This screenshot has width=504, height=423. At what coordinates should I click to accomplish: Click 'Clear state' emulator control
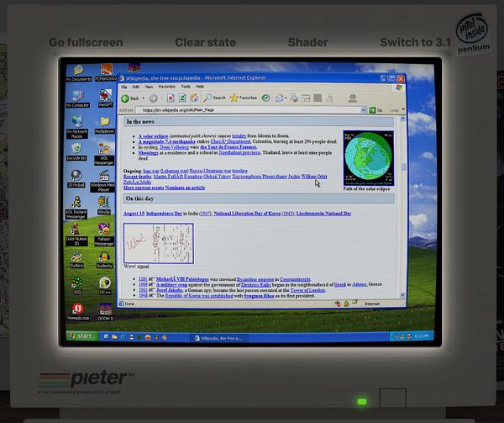(206, 42)
